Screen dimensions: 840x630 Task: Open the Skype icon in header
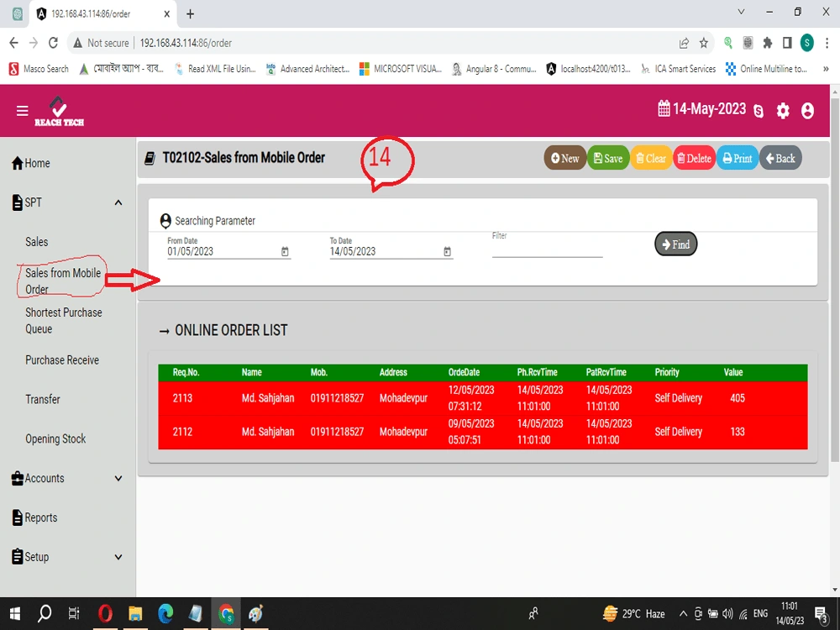pyautogui.click(x=758, y=112)
